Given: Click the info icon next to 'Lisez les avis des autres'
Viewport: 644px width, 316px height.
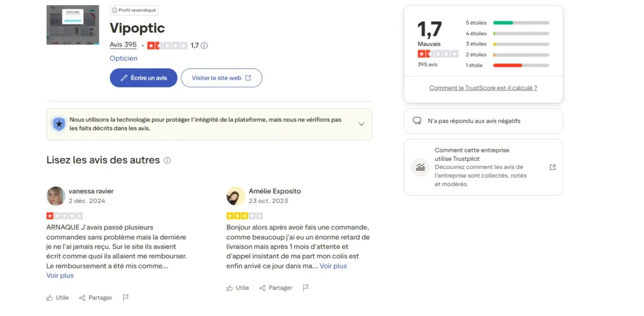Looking at the screenshot, I should click(x=167, y=160).
